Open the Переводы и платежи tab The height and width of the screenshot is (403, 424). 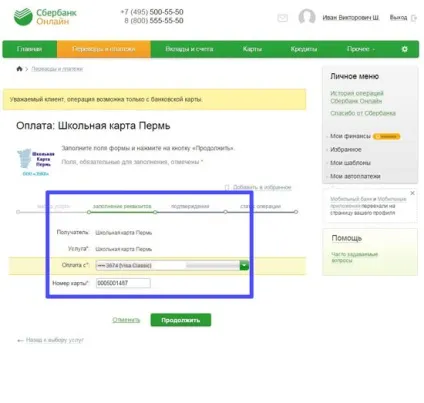[x=104, y=49]
